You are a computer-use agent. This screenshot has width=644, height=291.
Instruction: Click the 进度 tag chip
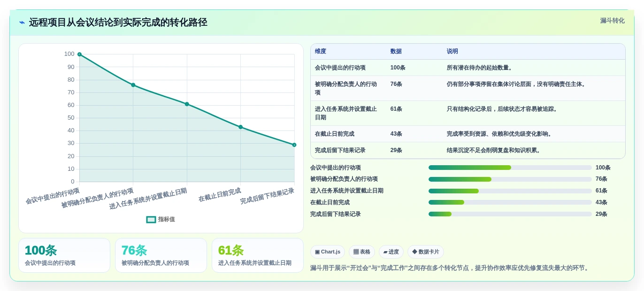point(391,252)
